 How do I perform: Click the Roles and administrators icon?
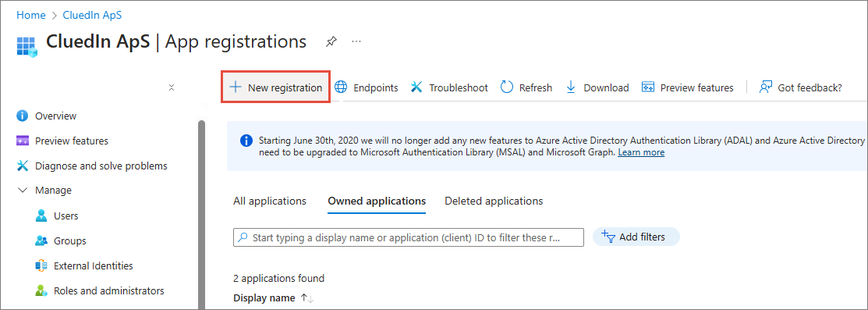[41, 290]
